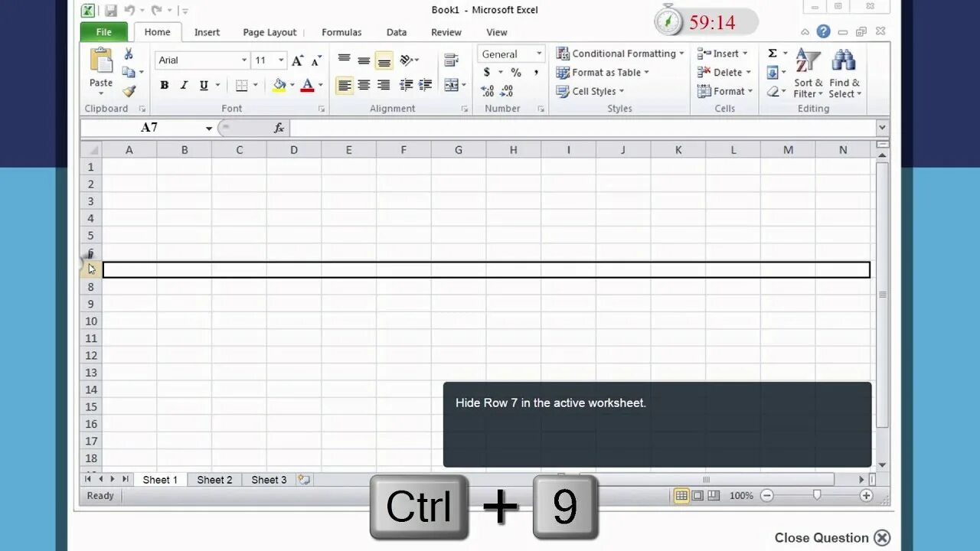
Task: Switch to the Review tab
Action: pyautogui.click(x=446, y=32)
